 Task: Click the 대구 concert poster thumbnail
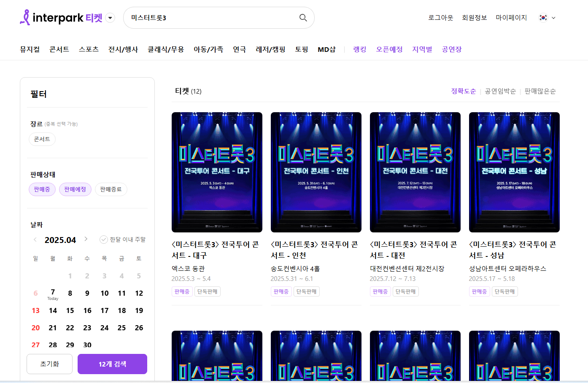[x=217, y=172]
